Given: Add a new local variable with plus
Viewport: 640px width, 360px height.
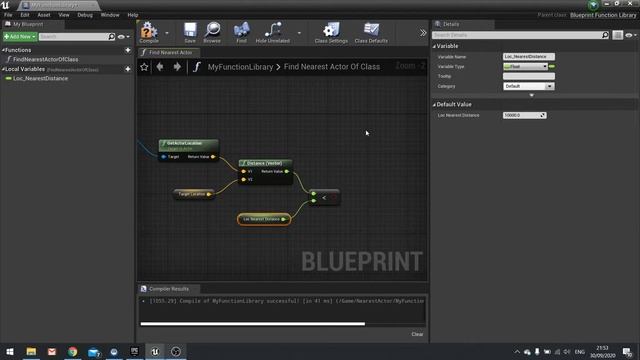Looking at the screenshot, I should pyautogui.click(x=128, y=69).
